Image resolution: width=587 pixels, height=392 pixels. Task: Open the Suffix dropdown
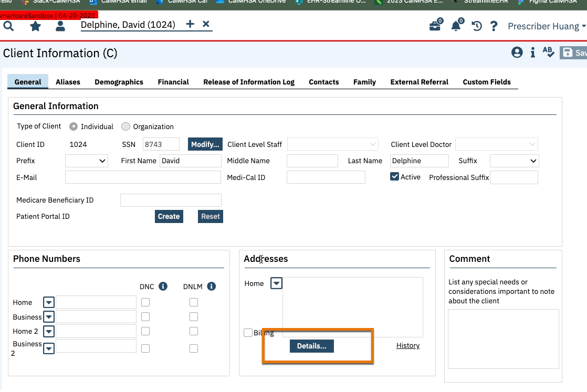pyautogui.click(x=514, y=161)
